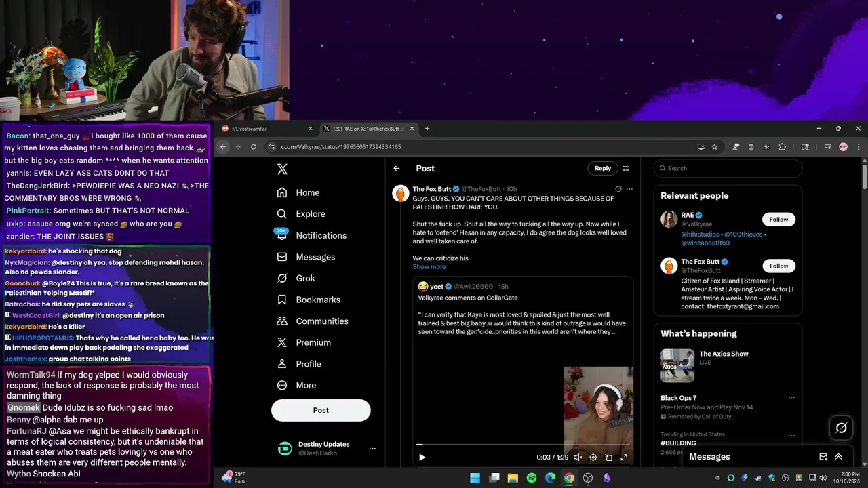Open @100thieves mention link
The image size is (868, 488).
click(744, 235)
